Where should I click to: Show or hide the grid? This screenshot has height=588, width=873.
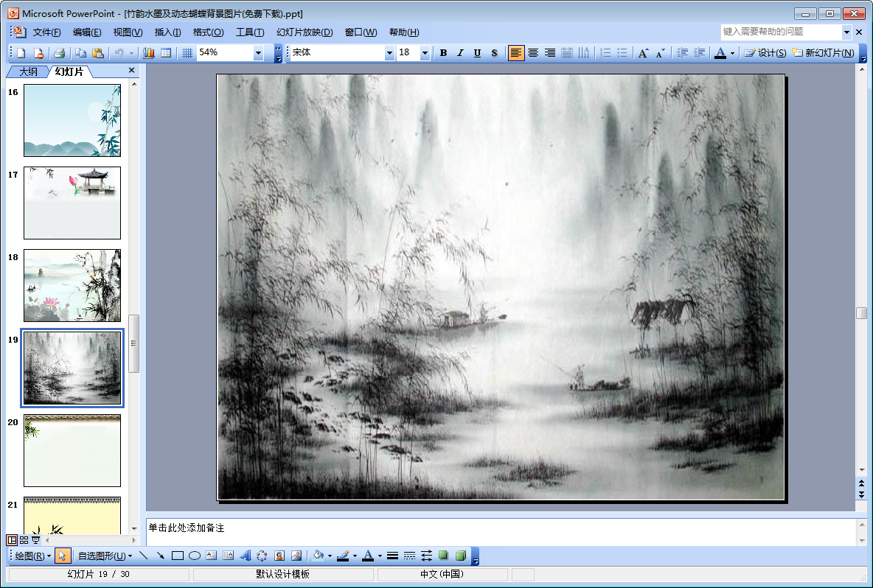pyautogui.click(x=187, y=53)
